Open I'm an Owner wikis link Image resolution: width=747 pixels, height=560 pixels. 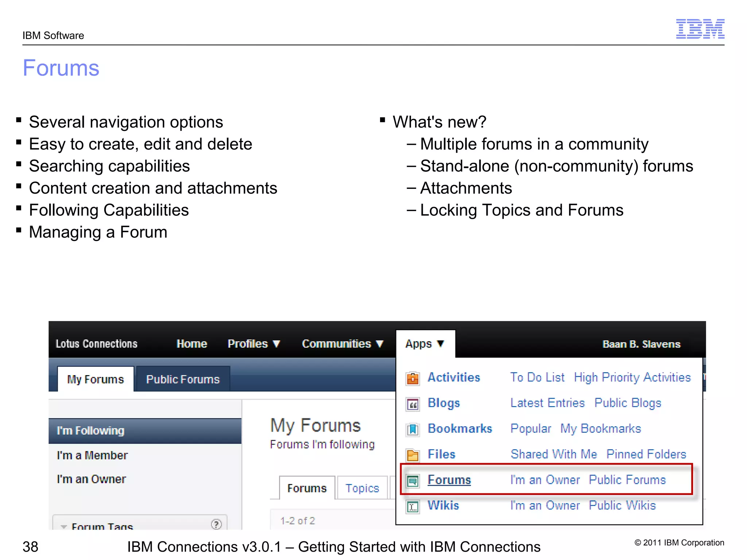pyautogui.click(x=545, y=505)
